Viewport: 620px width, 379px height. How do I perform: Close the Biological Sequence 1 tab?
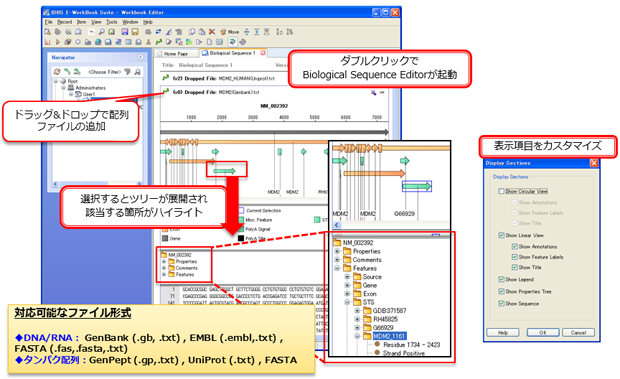(x=263, y=53)
